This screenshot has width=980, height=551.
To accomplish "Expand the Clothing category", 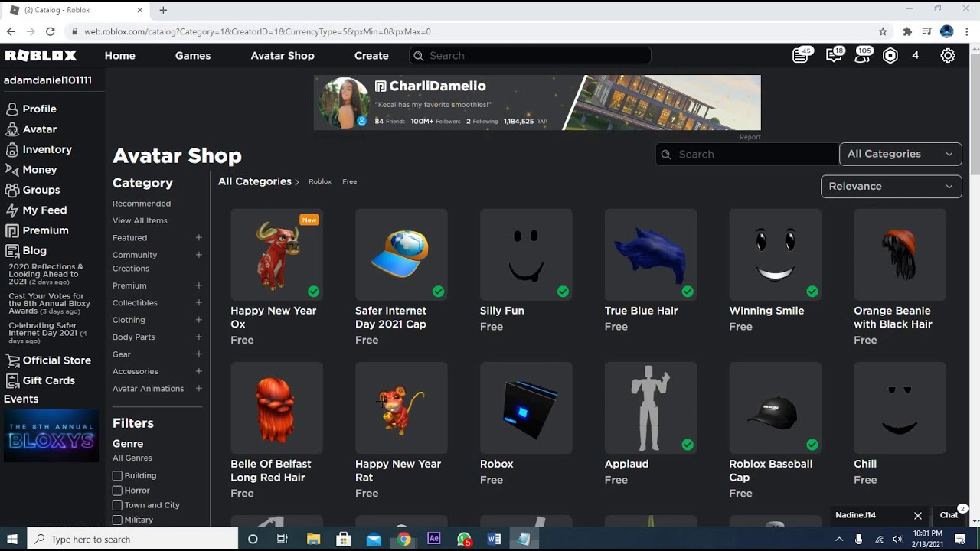I will pos(198,320).
